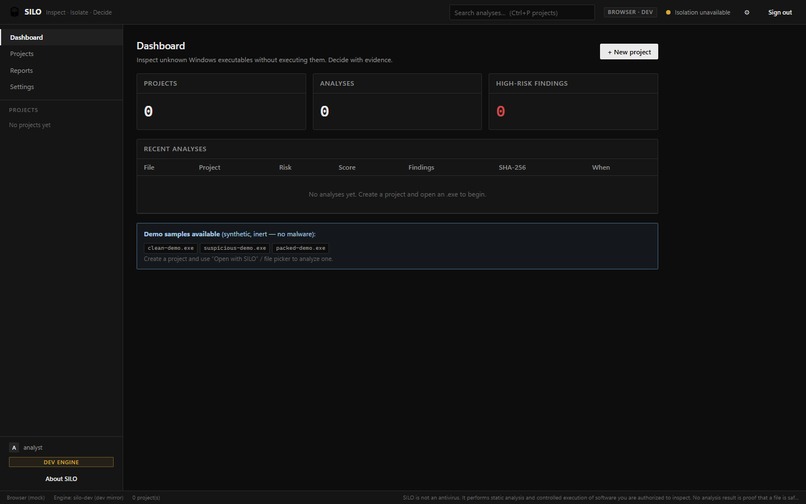Image resolution: width=806 pixels, height=504 pixels.
Task: Click the RECENT ANALYSES panel title
Action: click(175, 149)
